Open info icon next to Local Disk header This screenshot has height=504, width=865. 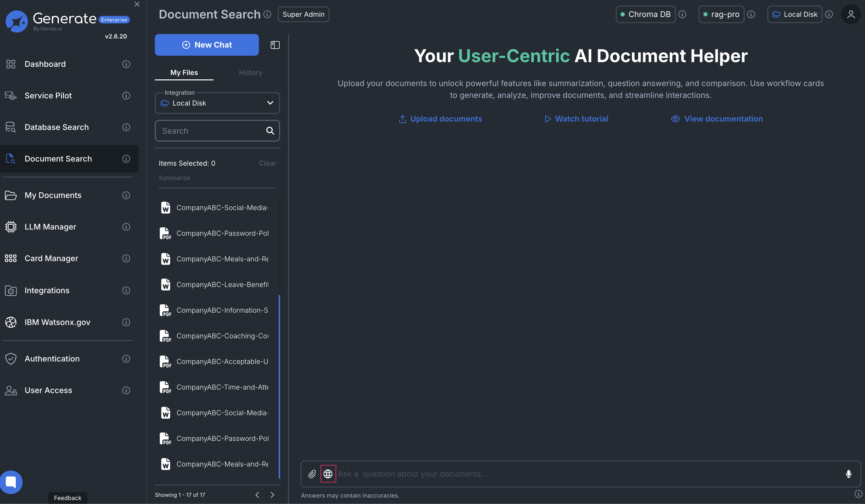click(x=829, y=14)
